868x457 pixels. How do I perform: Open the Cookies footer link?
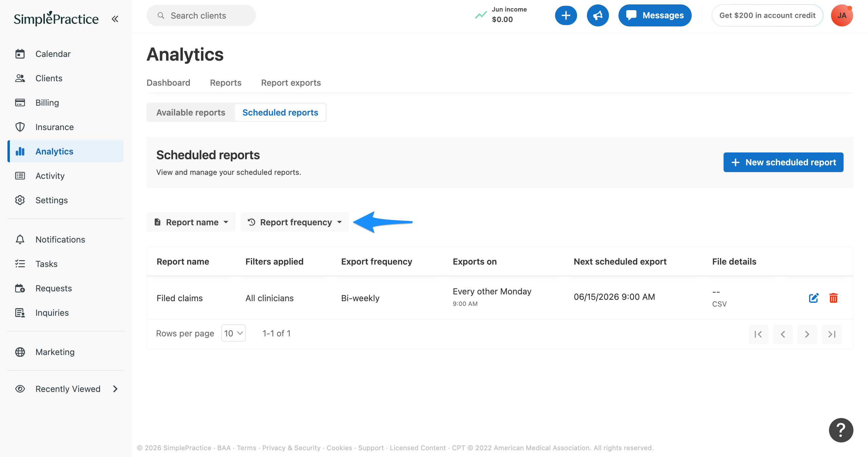[x=339, y=448]
